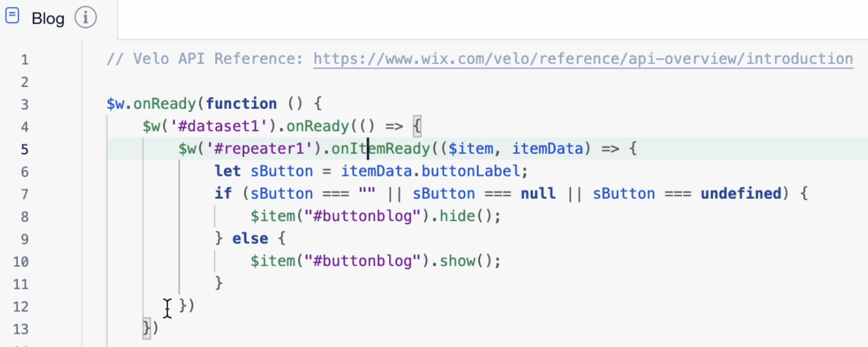Click the show() call on line 10
Image resolution: width=868 pixels, height=347 pixels.
(x=458, y=261)
